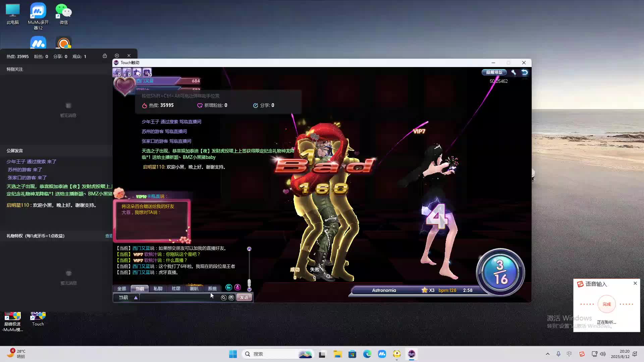Image resolution: width=644 pixels, height=362 pixels.
Task: Toggle the teal chat scroll lock icon
Action: [x=229, y=288]
